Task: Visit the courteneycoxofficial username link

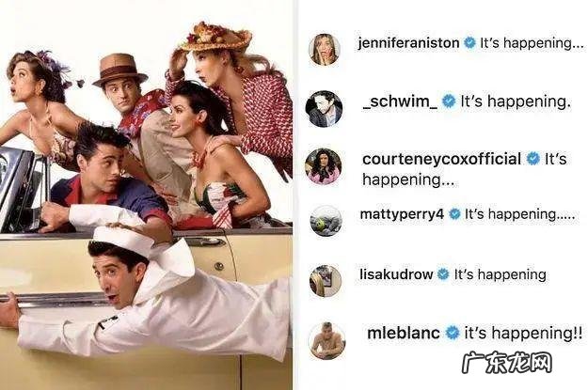Action: coord(442,159)
